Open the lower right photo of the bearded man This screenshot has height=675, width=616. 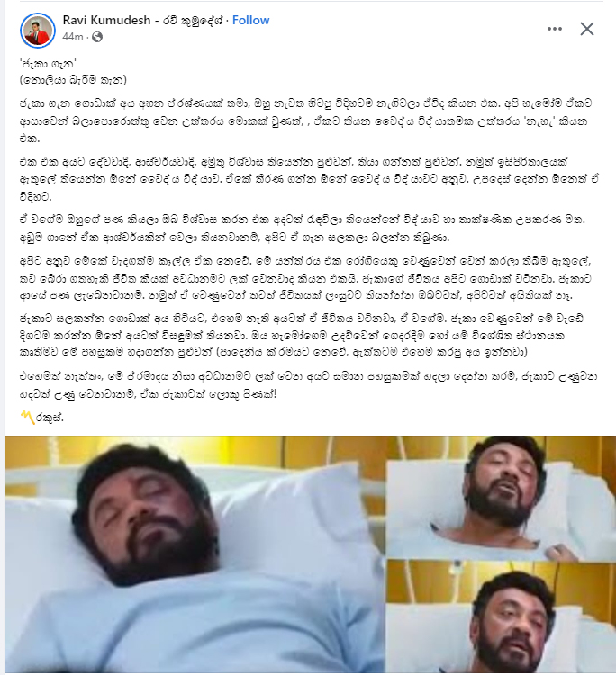coord(502,617)
